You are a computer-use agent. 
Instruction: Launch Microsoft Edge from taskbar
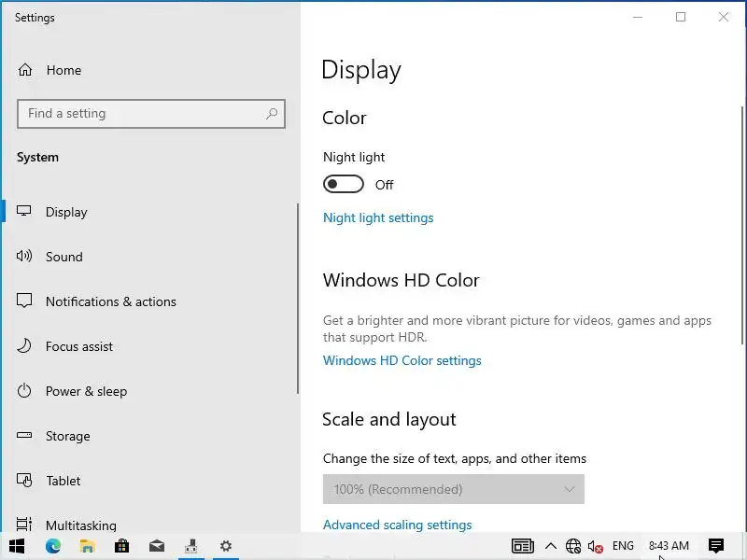(53, 546)
